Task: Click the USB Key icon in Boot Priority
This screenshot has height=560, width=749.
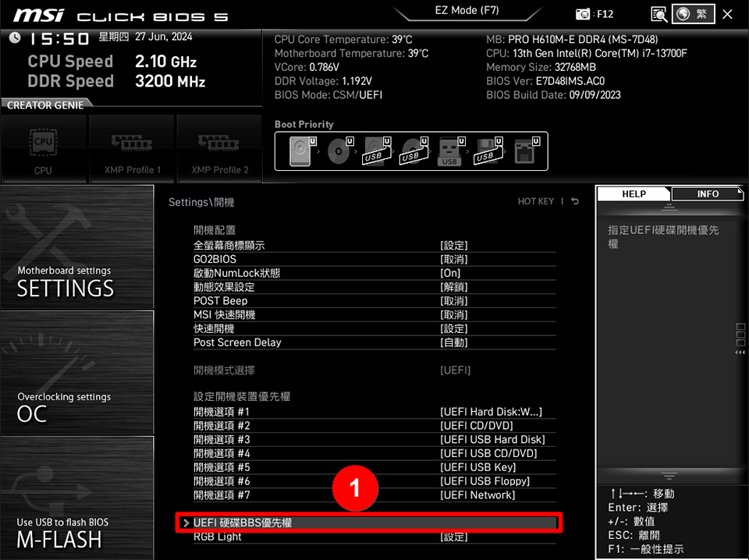Action: 450,151
